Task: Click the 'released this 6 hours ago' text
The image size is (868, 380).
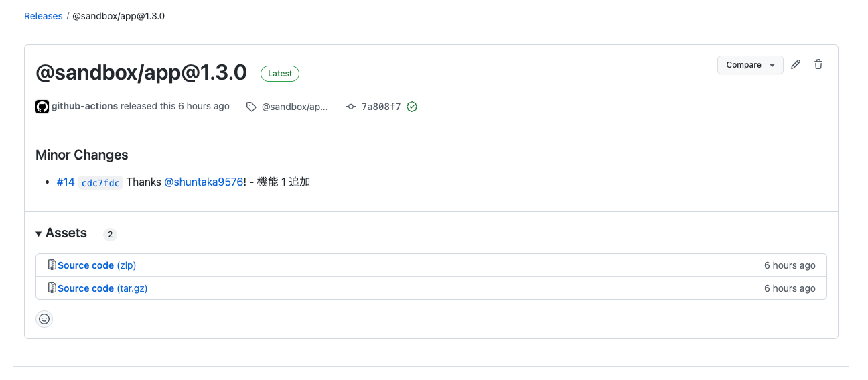Action: tap(175, 106)
